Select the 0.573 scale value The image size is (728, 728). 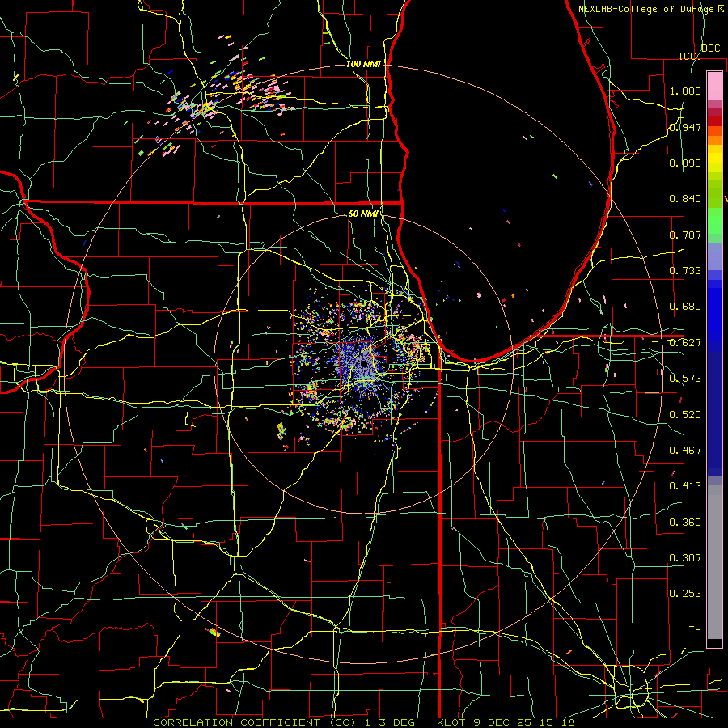pyautogui.click(x=685, y=379)
